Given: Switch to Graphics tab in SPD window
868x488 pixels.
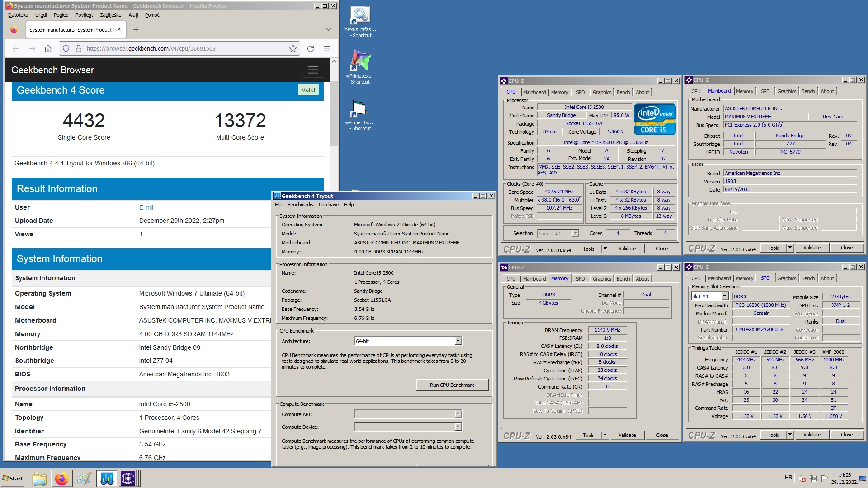Looking at the screenshot, I should [787, 278].
